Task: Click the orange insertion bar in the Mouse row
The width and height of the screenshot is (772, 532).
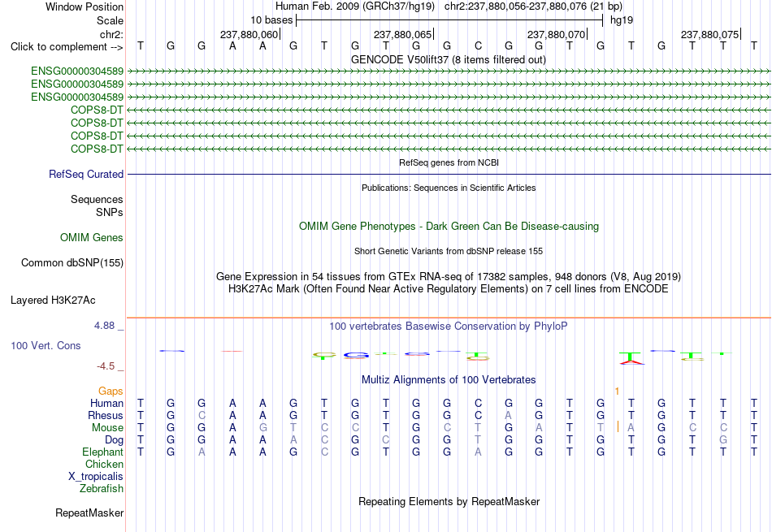Action: click(x=618, y=426)
